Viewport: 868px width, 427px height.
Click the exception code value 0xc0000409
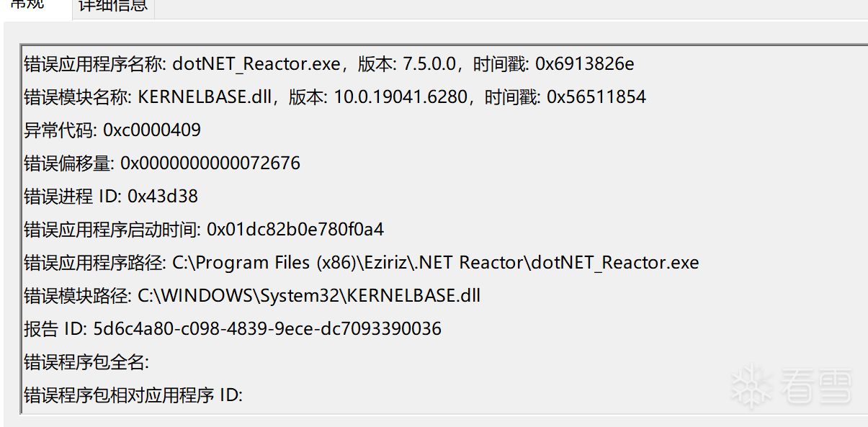[x=152, y=130]
